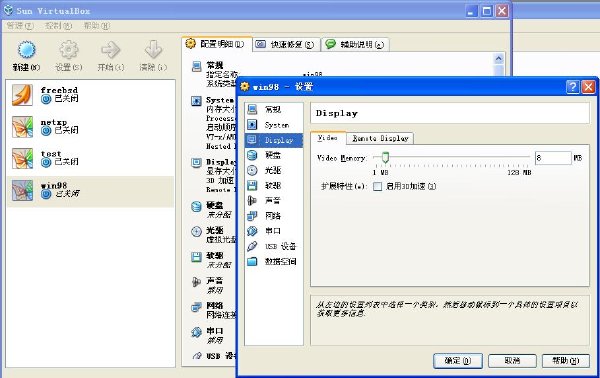Select 光驱 (CD/DVD) category in settings
Screen dimensions: 600x378
[274, 170]
